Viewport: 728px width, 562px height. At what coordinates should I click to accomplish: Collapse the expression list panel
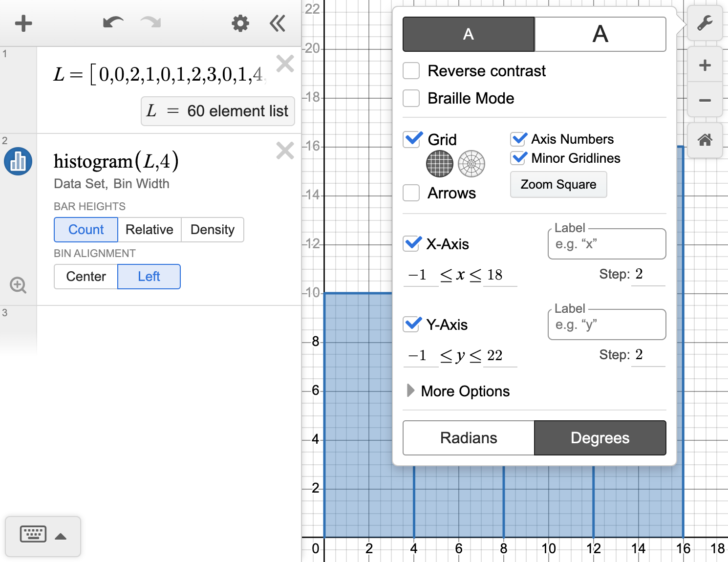[278, 23]
